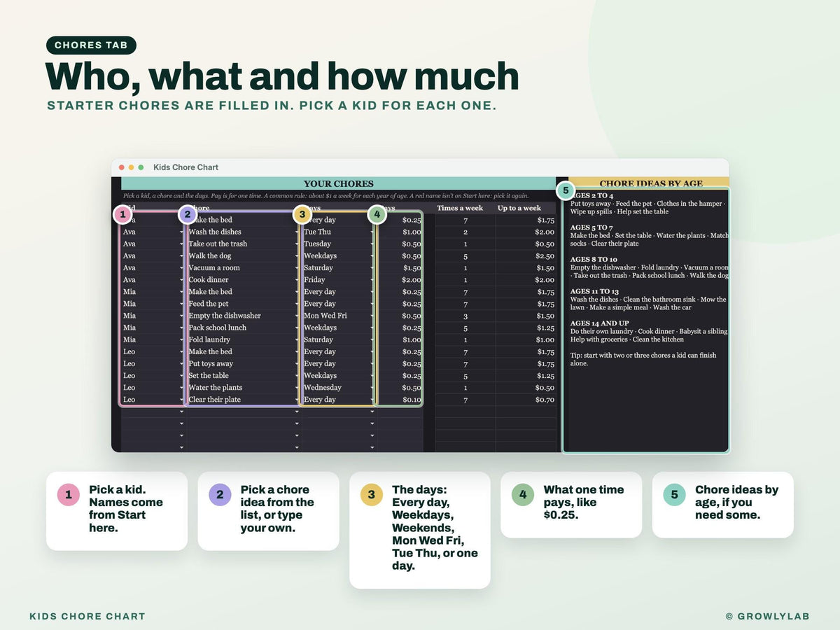Select the Take out the trash cell
This screenshot has height=630, width=840.
tap(244, 244)
